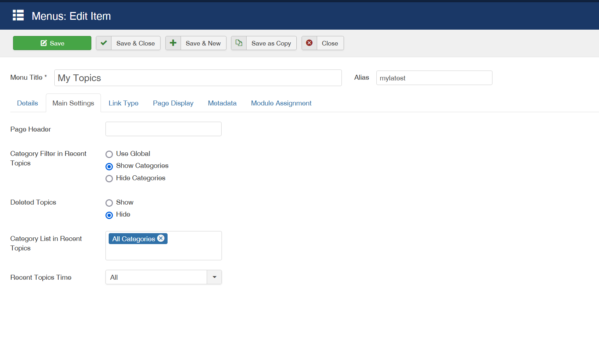The width and height of the screenshot is (599, 364).
Task: Click the red X Close icon
Action: 309,43
